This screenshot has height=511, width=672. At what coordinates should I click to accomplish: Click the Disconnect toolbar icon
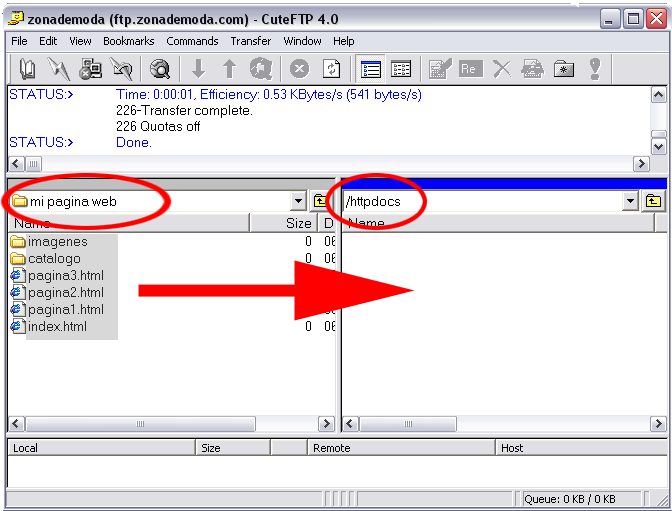(x=122, y=69)
